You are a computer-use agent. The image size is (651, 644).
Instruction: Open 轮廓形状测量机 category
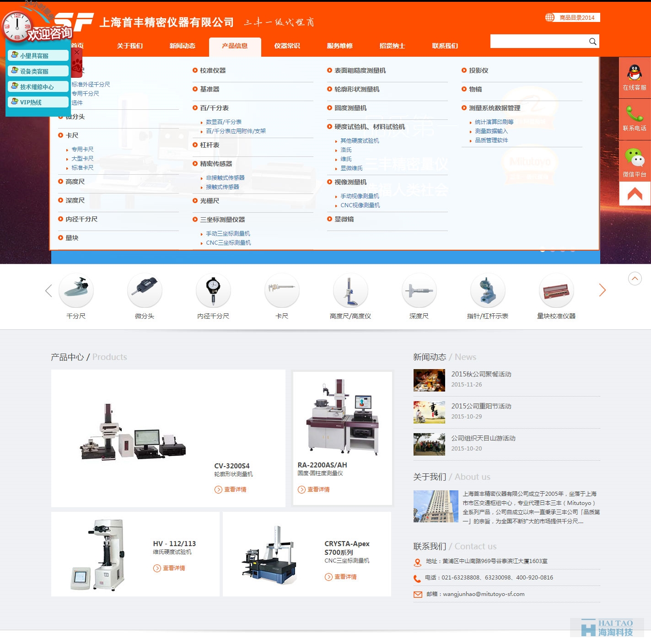click(x=357, y=89)
